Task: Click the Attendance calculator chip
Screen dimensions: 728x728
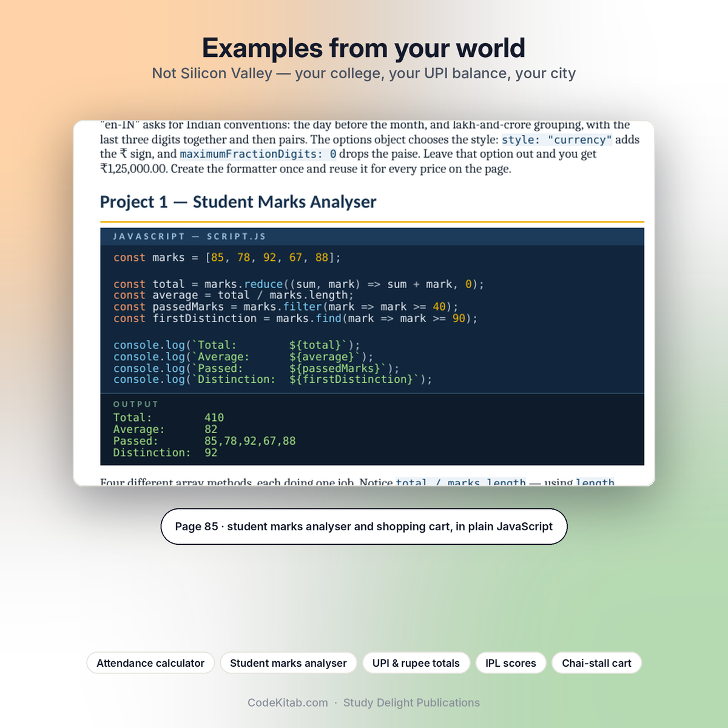Action: pos(150,663)
